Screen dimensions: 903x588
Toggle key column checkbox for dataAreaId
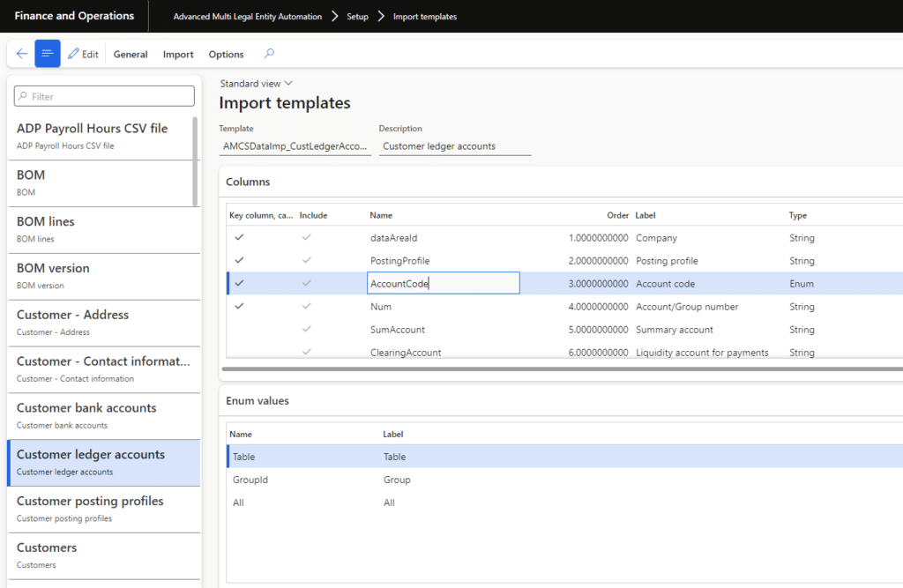[x=239, y=237]
